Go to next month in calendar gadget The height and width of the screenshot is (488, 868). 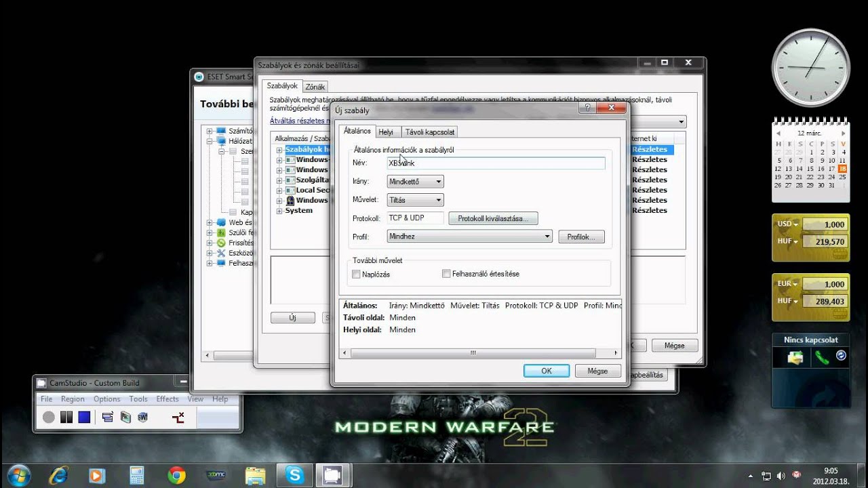point(843,134)
